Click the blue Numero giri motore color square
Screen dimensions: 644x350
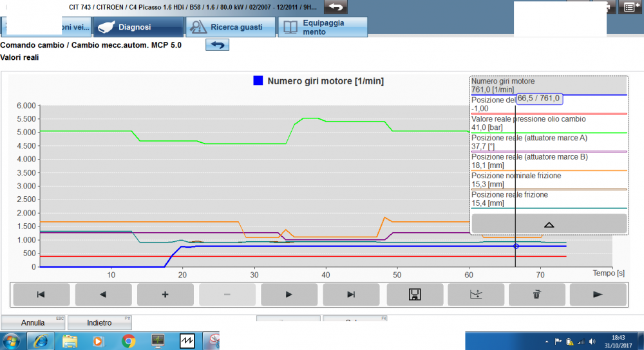[258, 81]
